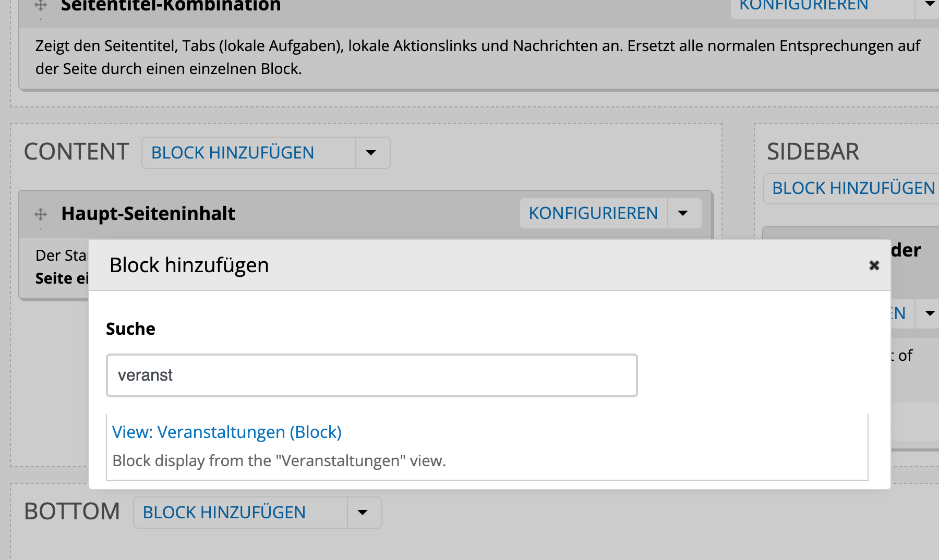Open the dropdown arrow next to Haupt-Seiteninhalt's KONFIGURIEREN
This screenshot has width=939, height=560.
(x=683, y=213)
